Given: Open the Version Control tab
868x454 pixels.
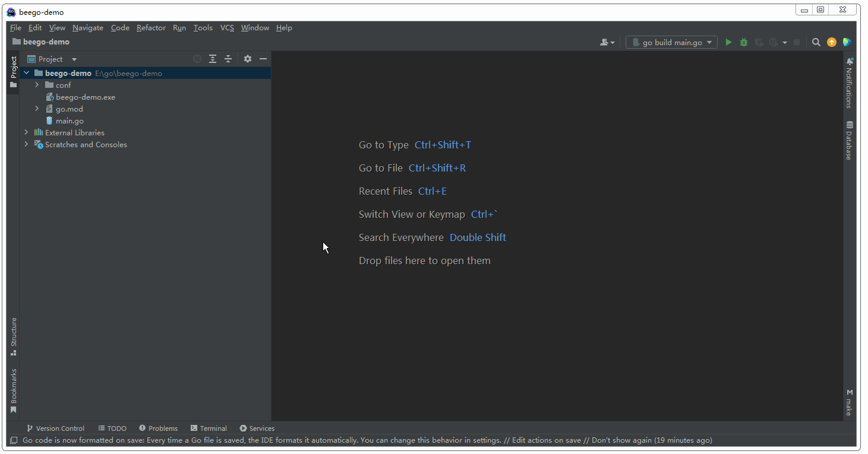Looking at the screenshot, I should pos(55,428).
